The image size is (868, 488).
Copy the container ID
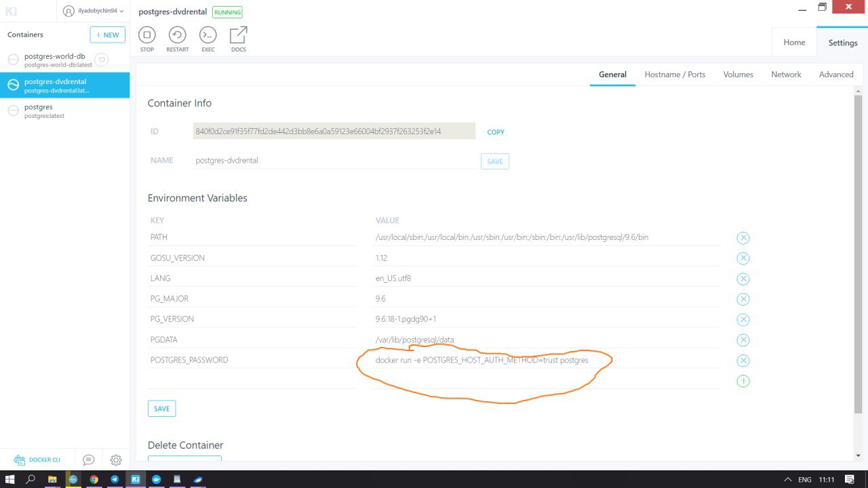[x=496, y=132]
